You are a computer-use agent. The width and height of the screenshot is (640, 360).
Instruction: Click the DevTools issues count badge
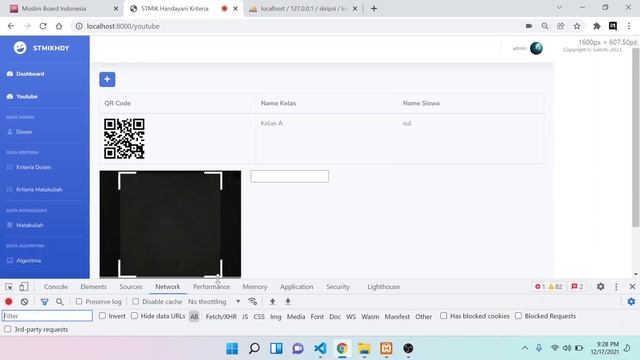tap(577, 287)
